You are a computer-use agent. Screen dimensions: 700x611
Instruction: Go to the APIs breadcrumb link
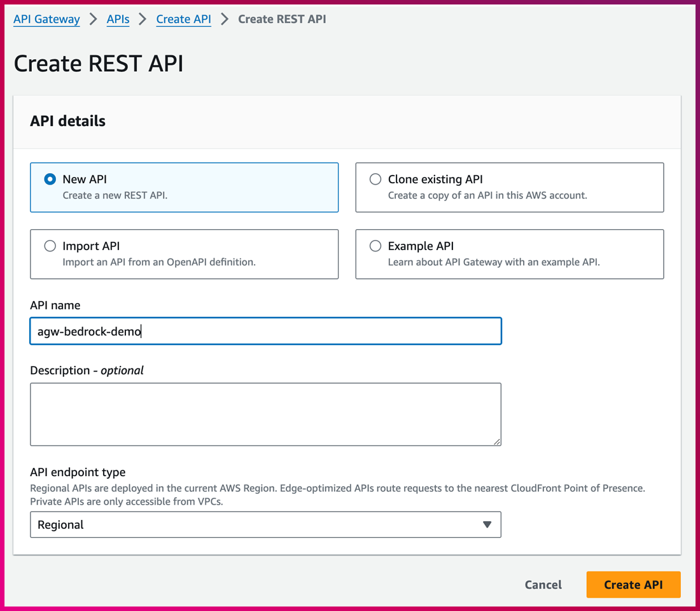(118, 19)
